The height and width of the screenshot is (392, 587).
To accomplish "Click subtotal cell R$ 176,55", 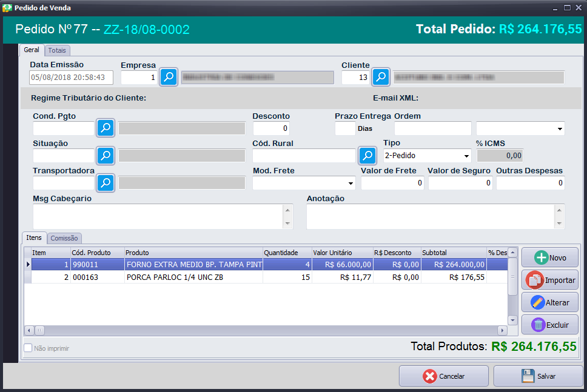I will tap(454, 277).
